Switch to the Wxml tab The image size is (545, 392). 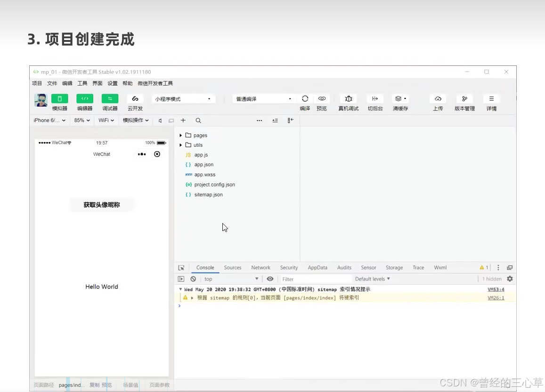click(440, 268)
